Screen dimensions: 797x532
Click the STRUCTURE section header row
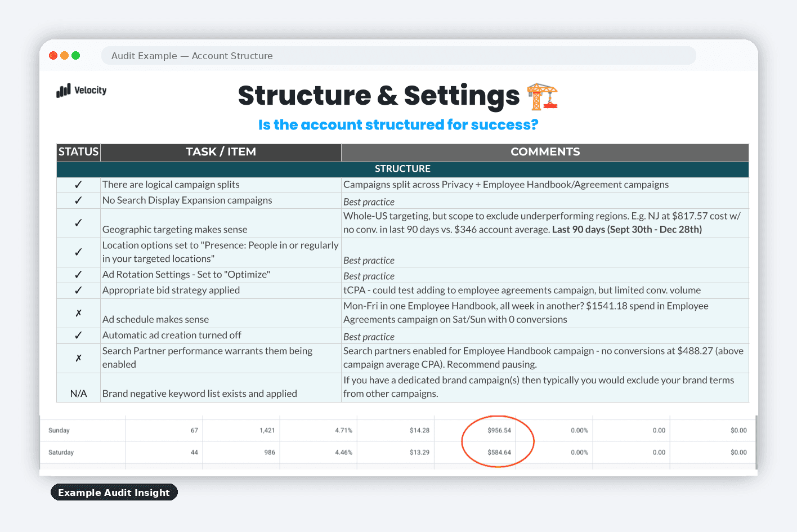pos(402,169)
